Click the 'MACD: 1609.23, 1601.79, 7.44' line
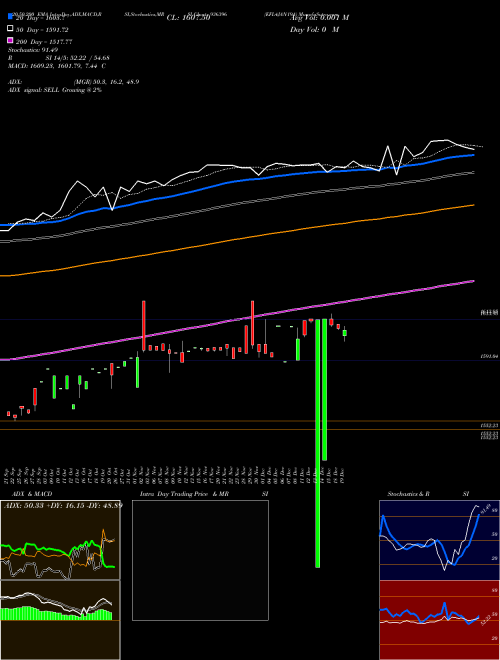This screenshot has width=500, height=660. pyautogui.click(x=53, y=66)
